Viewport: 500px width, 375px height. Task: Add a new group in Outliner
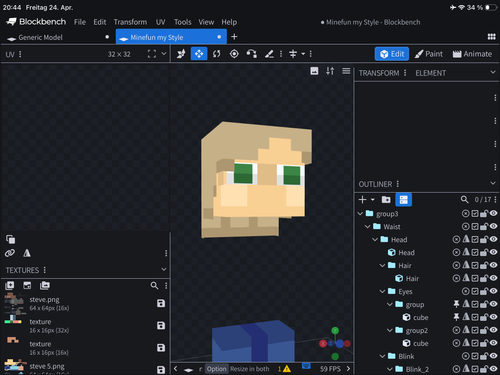point(386,200)
